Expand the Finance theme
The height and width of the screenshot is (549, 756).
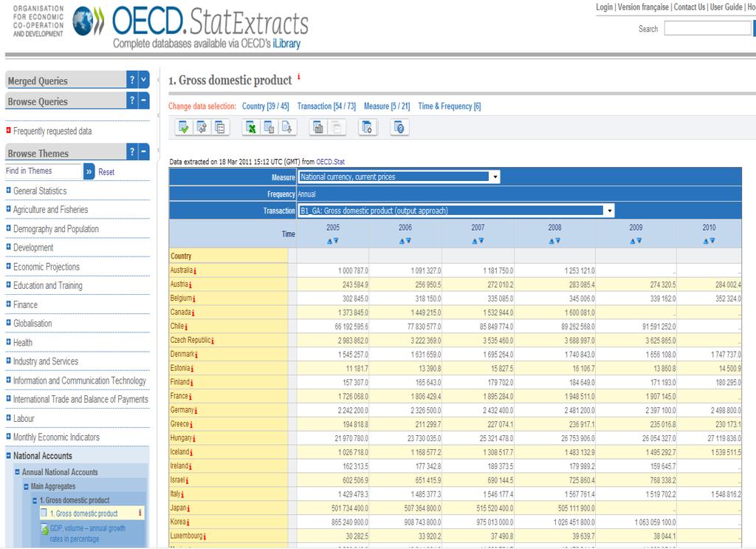click(x=8, y=304)
